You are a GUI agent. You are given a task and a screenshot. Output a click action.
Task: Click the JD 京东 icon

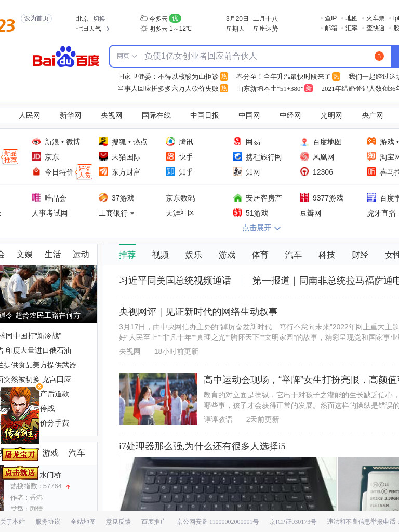(x=36, y=156)
